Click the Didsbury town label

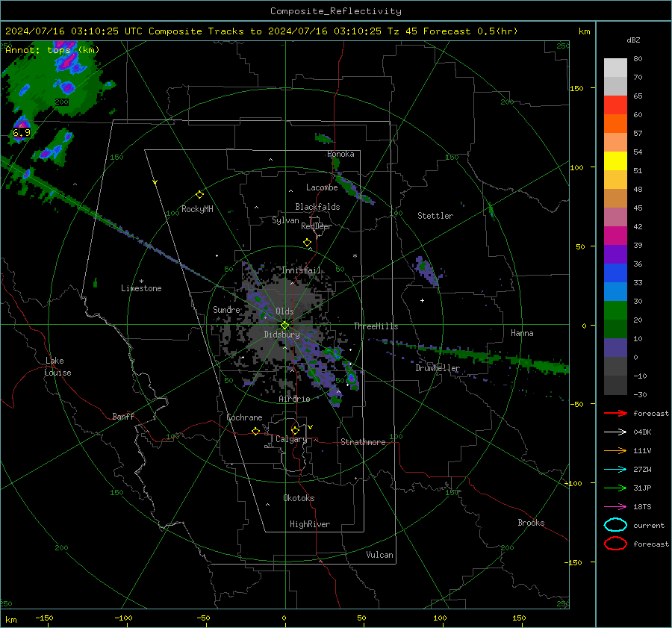(x=281, y=335)
